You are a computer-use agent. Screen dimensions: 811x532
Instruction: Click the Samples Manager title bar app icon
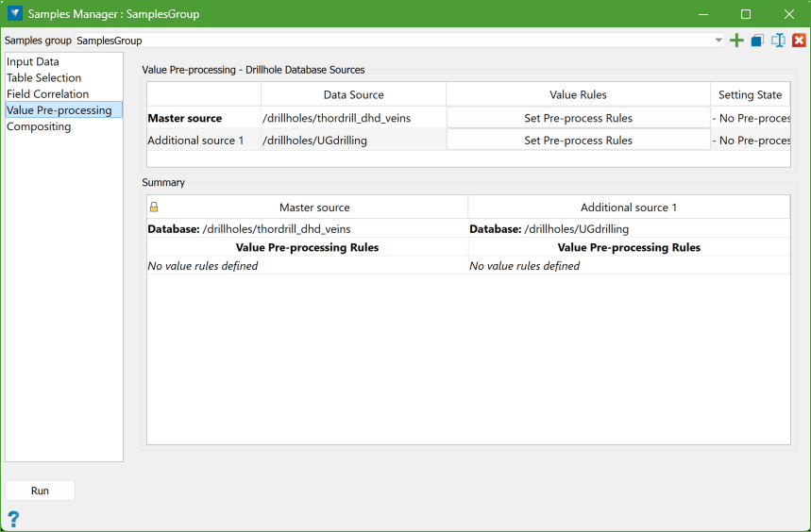tap(14, 14)
